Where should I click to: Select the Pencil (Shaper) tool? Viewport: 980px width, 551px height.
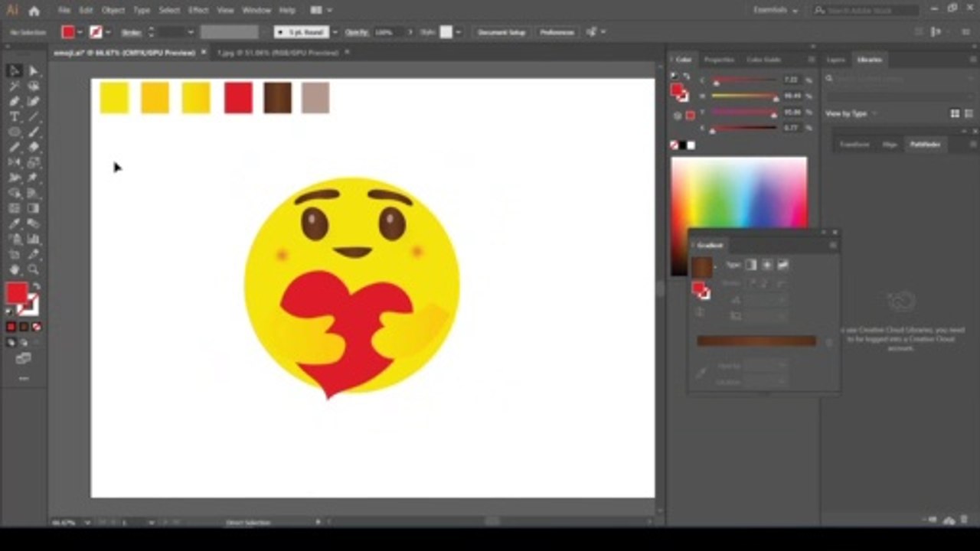(14, 147)
